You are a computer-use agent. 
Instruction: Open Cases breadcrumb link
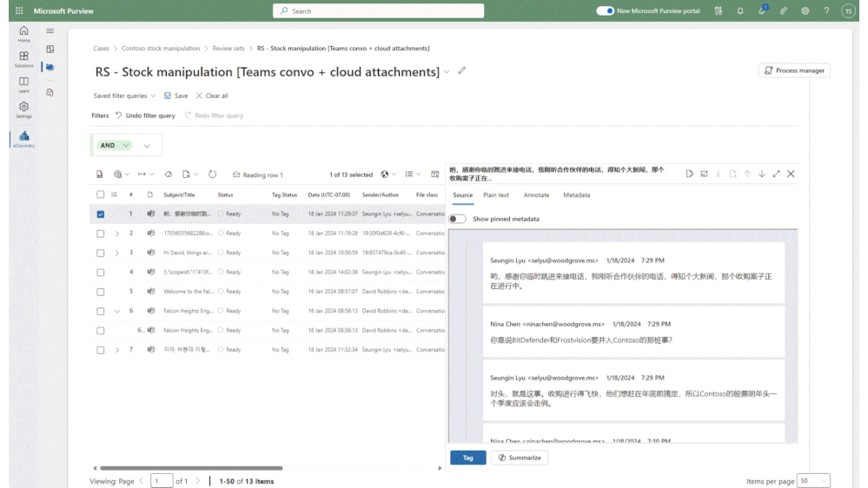coord(101,49)
